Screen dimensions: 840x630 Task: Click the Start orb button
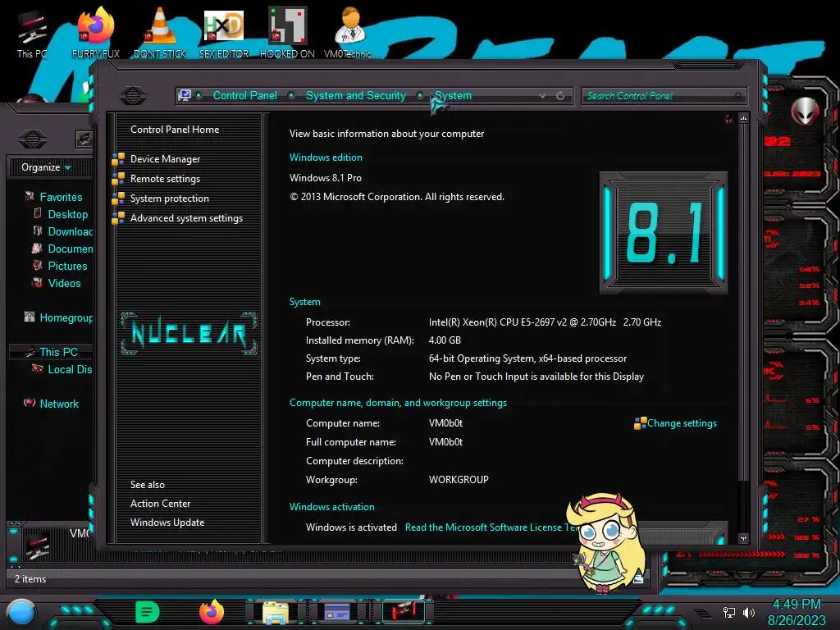21,612
